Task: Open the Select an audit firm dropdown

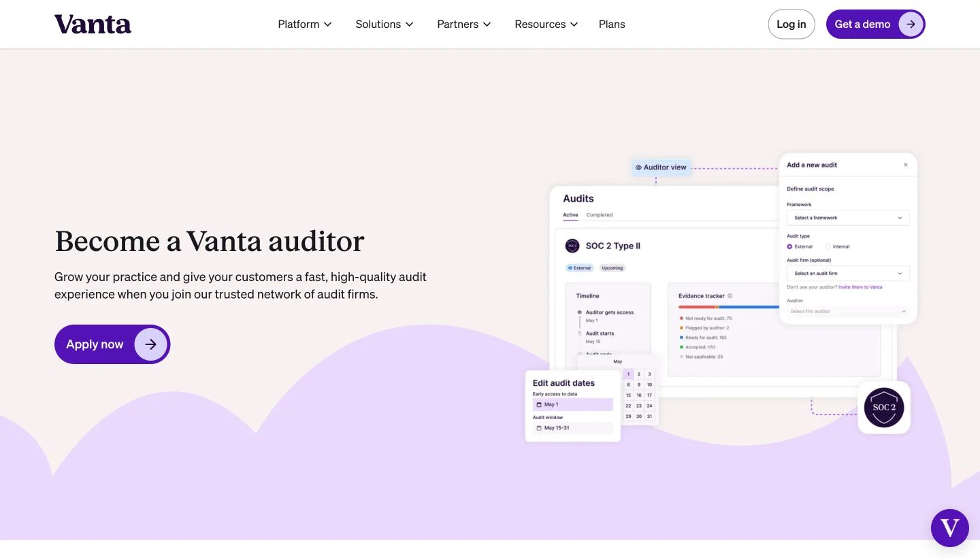Action: (x=848, y=274)
